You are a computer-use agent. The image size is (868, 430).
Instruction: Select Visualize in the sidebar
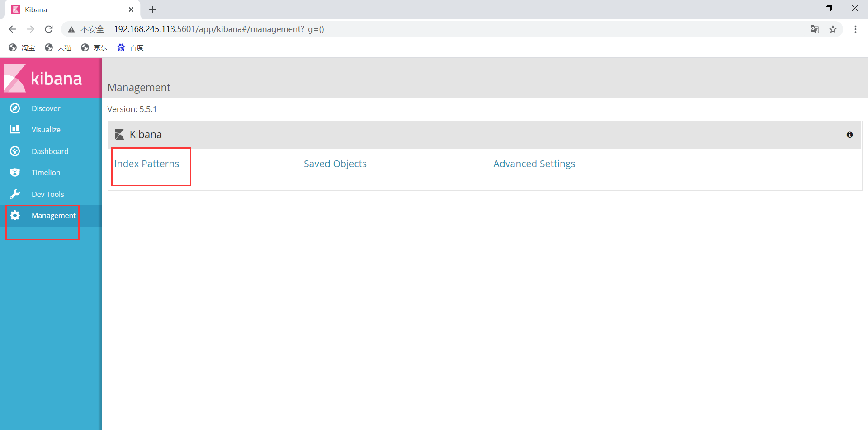coord(51,130)
